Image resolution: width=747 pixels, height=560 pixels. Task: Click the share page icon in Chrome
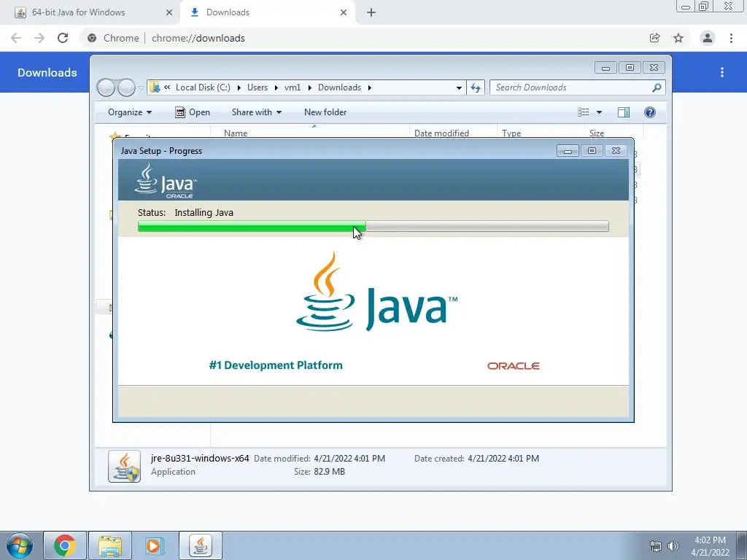[655, 38]
